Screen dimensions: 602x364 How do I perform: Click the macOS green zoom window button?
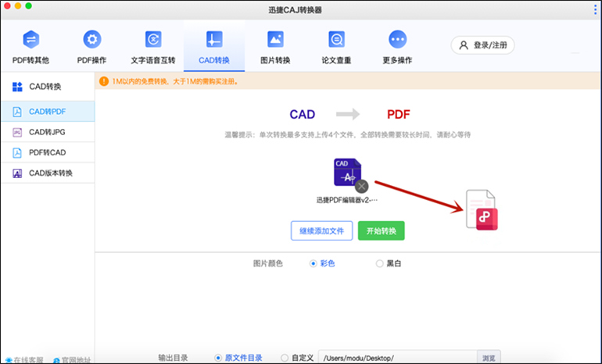tap(28, 6)
